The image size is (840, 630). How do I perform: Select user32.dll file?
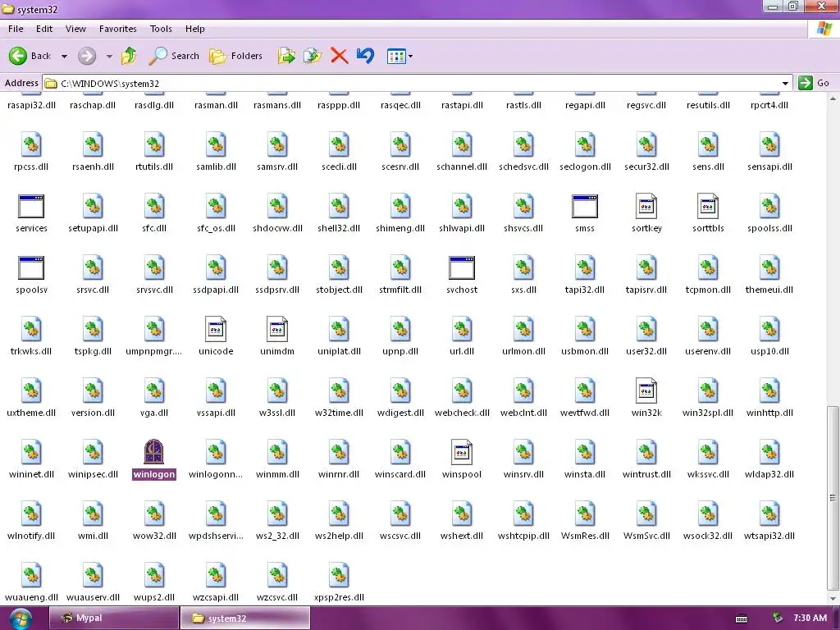[x=646, y=337]
